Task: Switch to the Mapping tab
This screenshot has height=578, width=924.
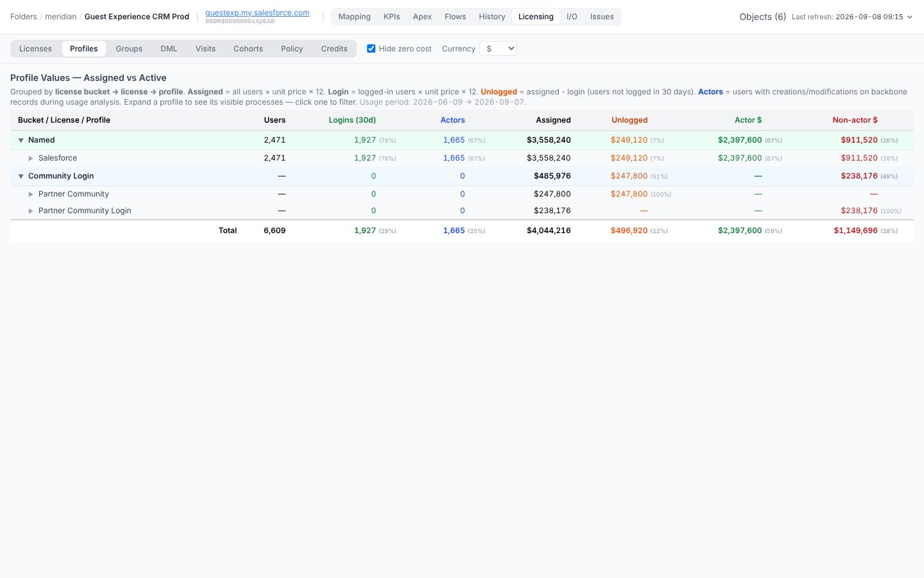Action: (x=354, y=17)
